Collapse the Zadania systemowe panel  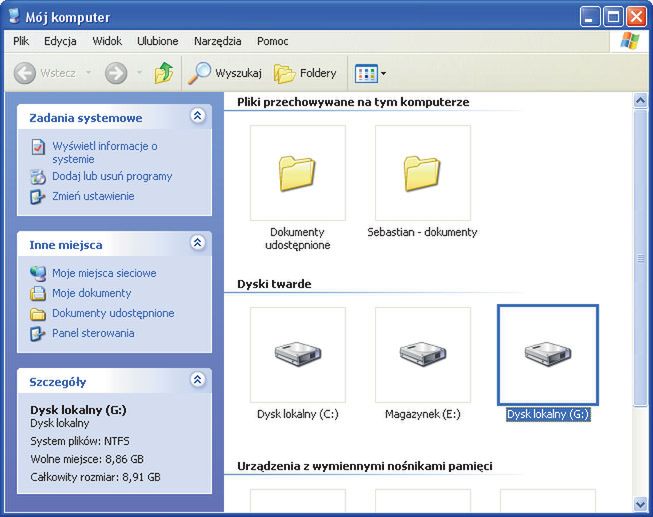click(198, 116)
